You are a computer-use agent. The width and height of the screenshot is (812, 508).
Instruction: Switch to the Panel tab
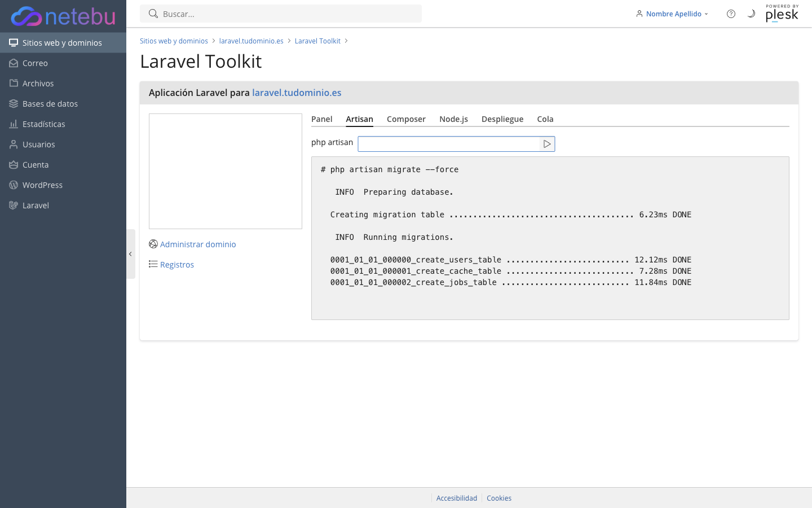322,119
